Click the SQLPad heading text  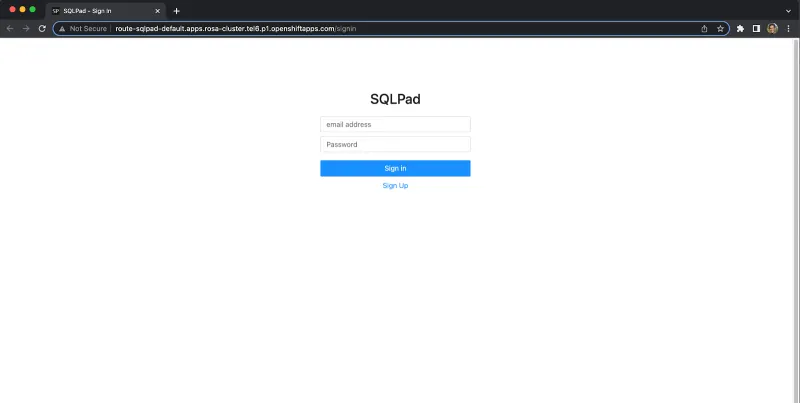tap(395, 99)
